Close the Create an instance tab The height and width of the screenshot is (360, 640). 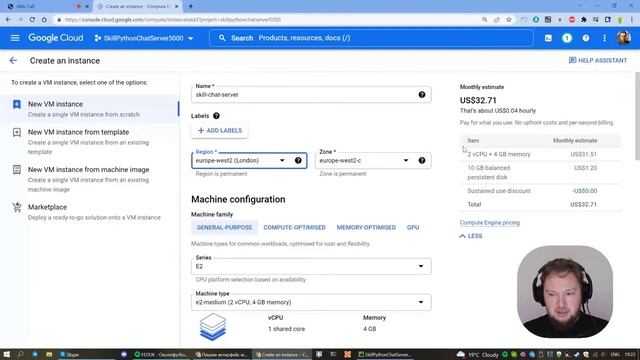coord(176,7)
